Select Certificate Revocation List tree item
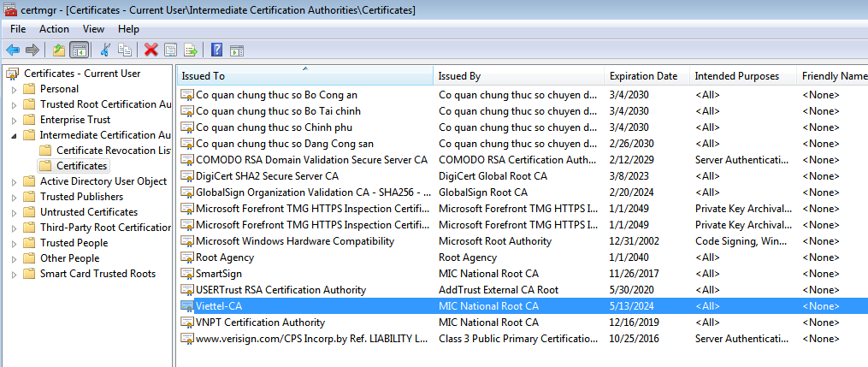 pyautogui.click(x=114, y=151)
